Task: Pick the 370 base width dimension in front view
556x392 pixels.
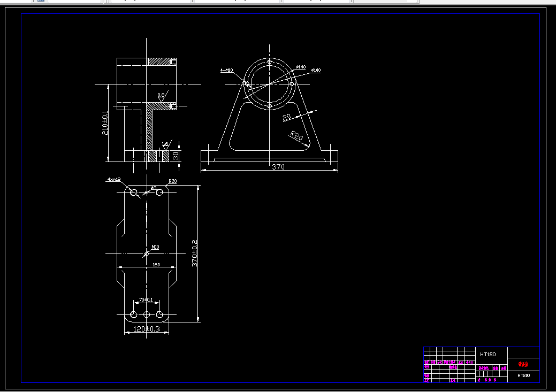Action: [x=278, y=166]
